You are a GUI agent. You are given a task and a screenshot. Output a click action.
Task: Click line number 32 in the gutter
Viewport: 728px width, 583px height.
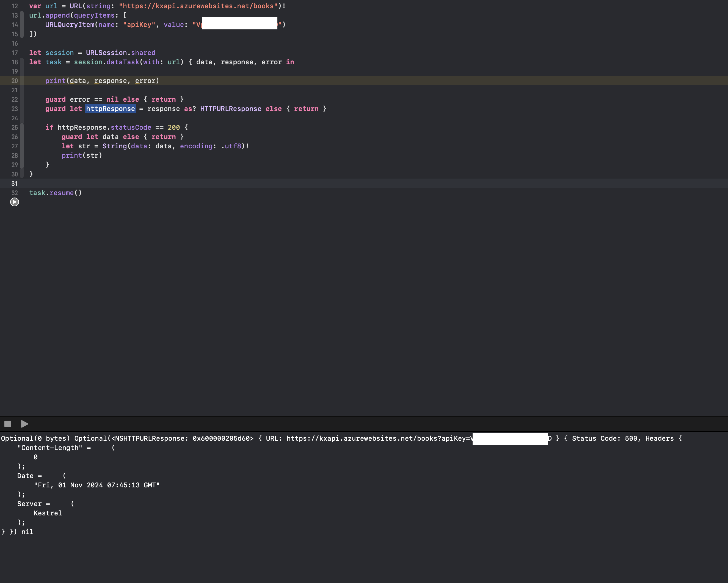[15, 193]
